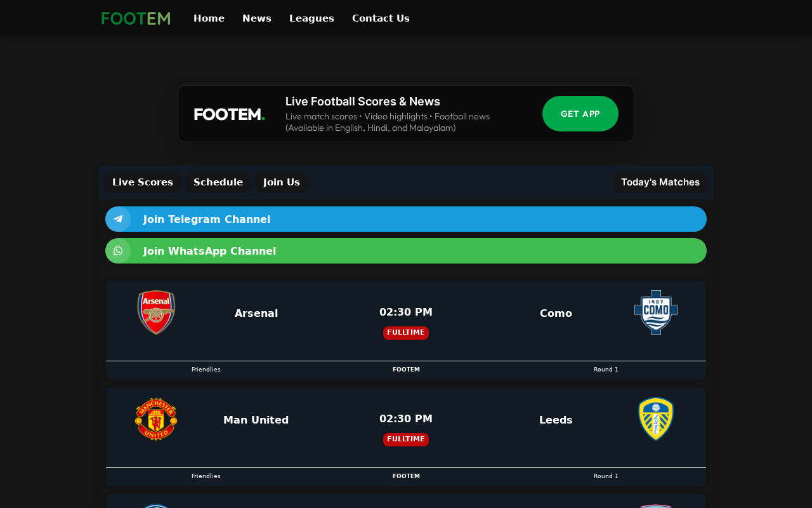Click the Leeds United crest
This screenshot has width=812, height=508.
tap(656, 419)
